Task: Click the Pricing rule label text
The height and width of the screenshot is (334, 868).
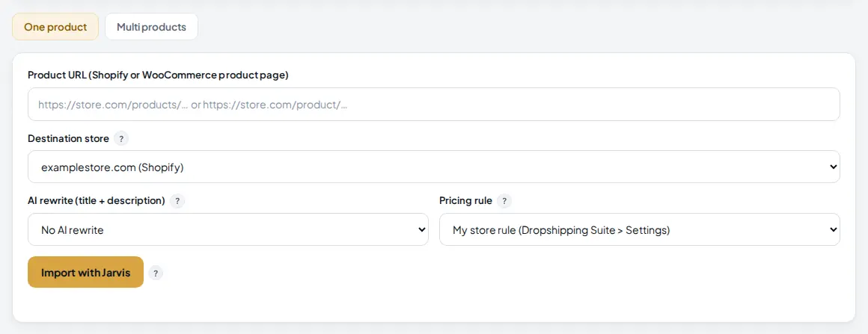Action: tap(465, 201)
